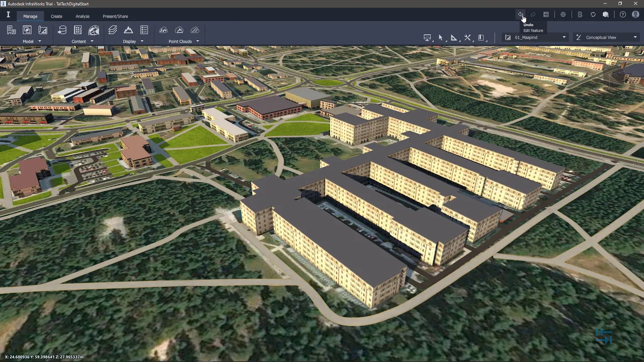
Task: Click the sync refresh icon
Action: (593, 15)
